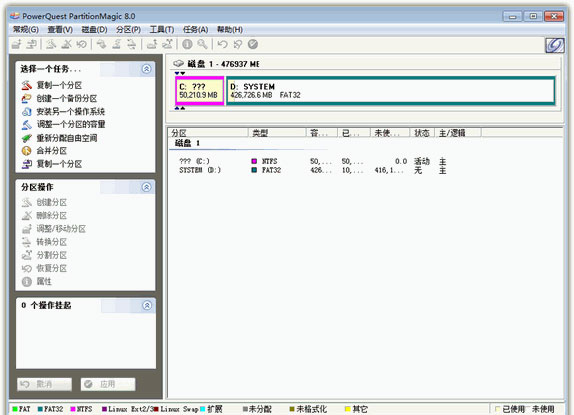
Task: Click the olive 未格式化 legend swatch
Action: (x=292, y=409)
